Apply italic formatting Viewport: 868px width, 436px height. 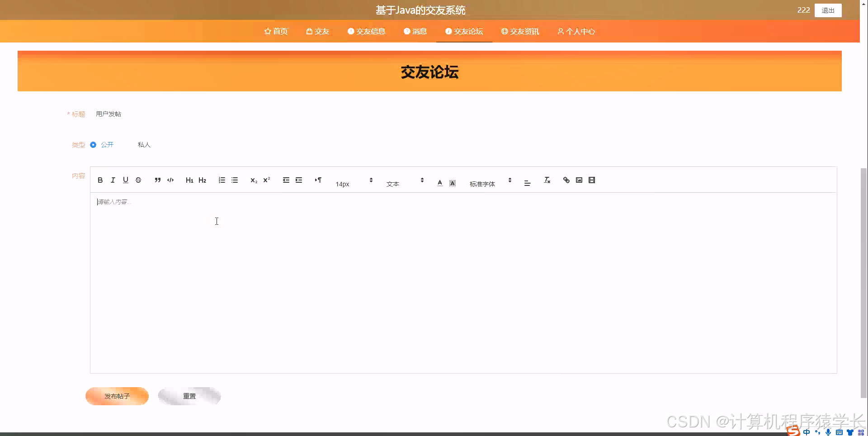tap(113, 180)
